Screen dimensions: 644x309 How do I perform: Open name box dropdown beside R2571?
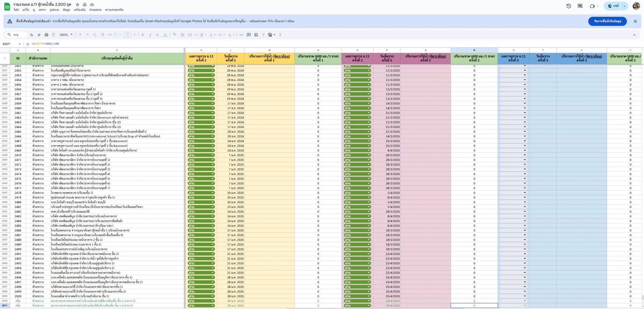[20, 44]
